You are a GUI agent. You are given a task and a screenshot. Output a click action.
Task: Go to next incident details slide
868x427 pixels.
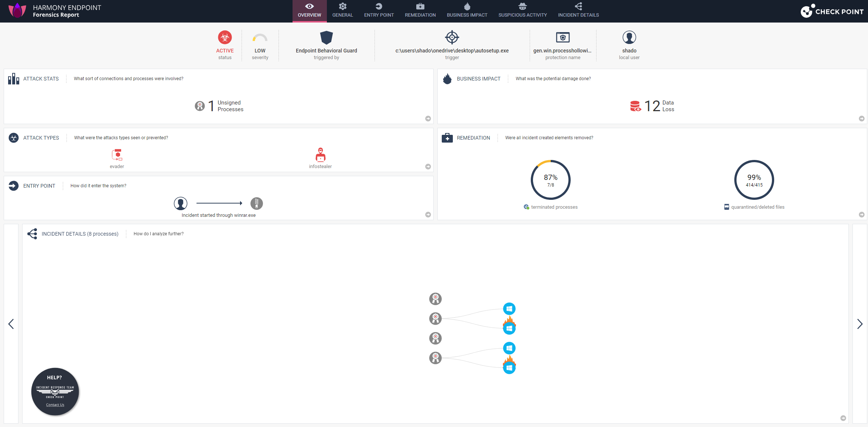point(860,324)
